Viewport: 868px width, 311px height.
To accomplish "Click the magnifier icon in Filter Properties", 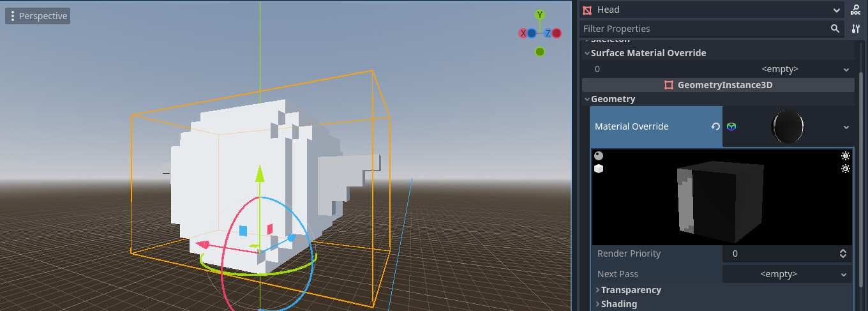I will click(835, 29).
